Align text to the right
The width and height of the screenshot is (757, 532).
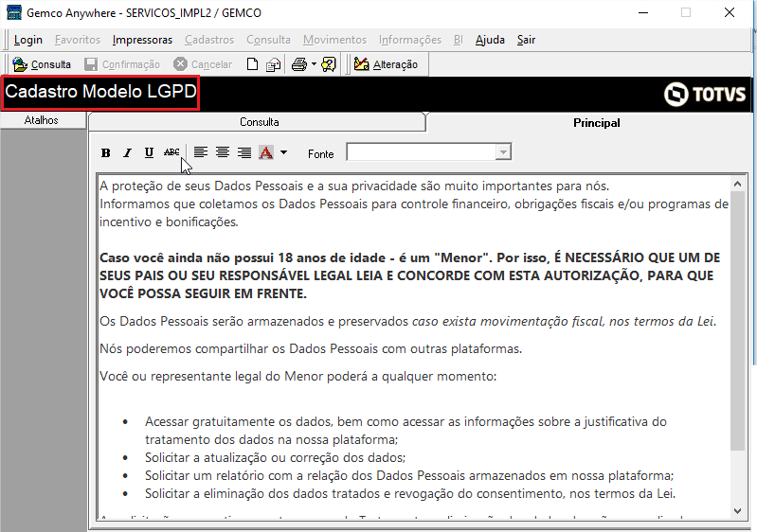(244, 153)
